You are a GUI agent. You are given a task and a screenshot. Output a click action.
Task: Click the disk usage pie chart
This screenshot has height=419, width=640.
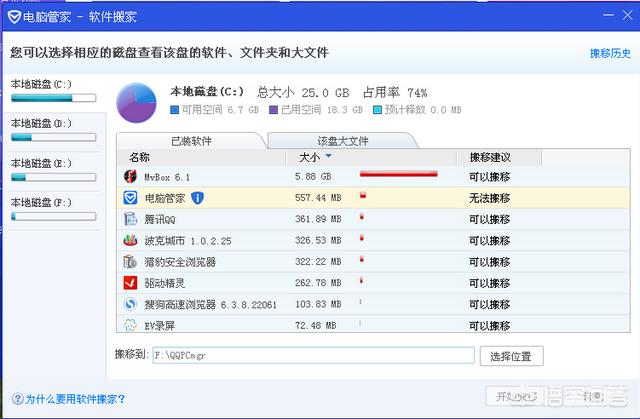coord(136,103)
